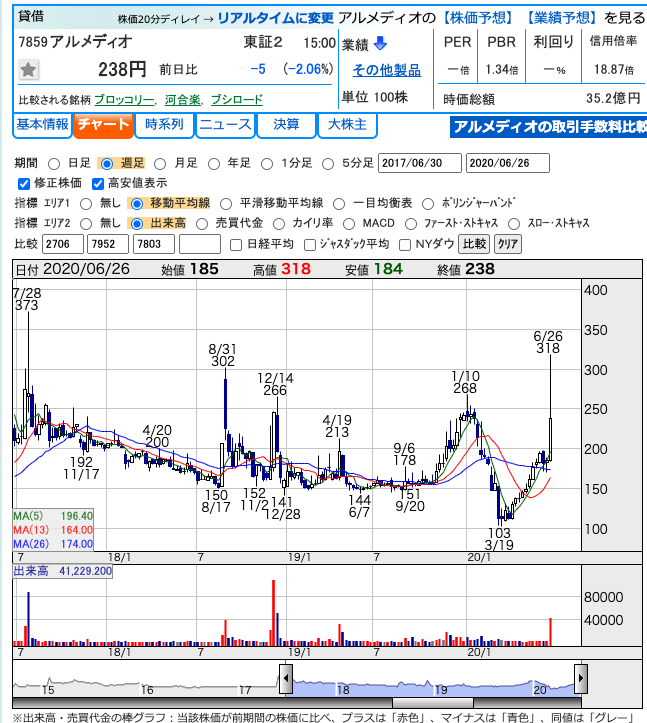Click the start date field 2017/06/30
647x723 pixels.
point(419,163)
